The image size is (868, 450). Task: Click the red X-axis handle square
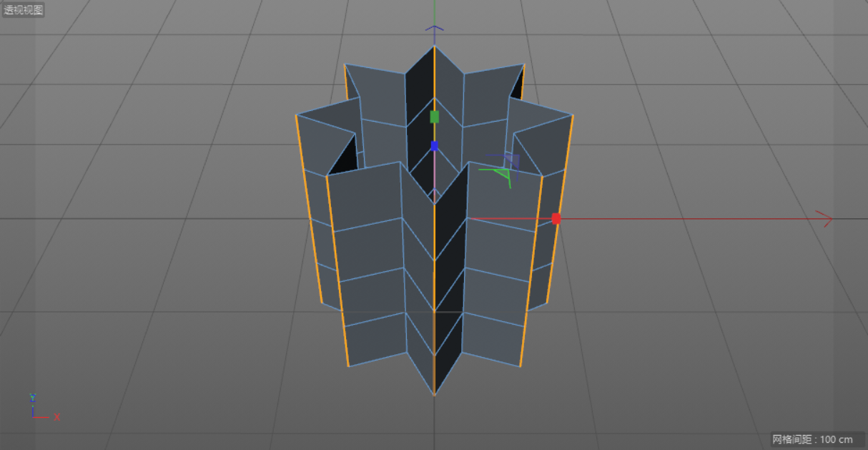point(556,218)
